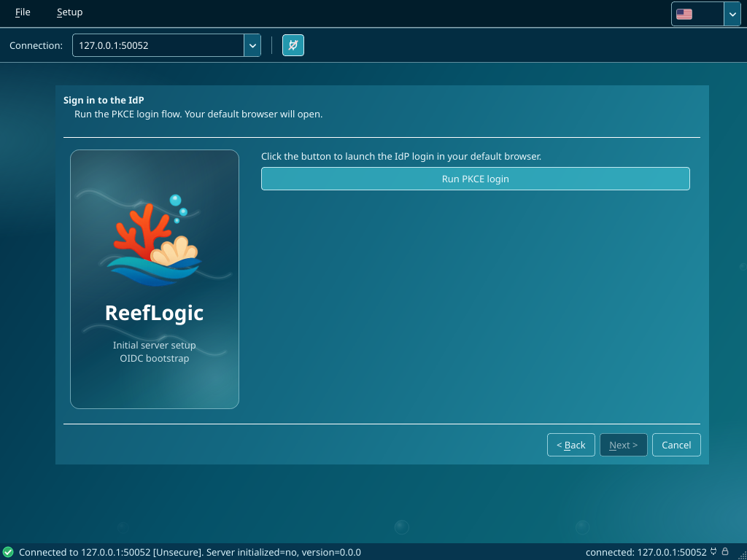Click the 'Run the PKCE login flow' subtitle

[x=198, y=114]
